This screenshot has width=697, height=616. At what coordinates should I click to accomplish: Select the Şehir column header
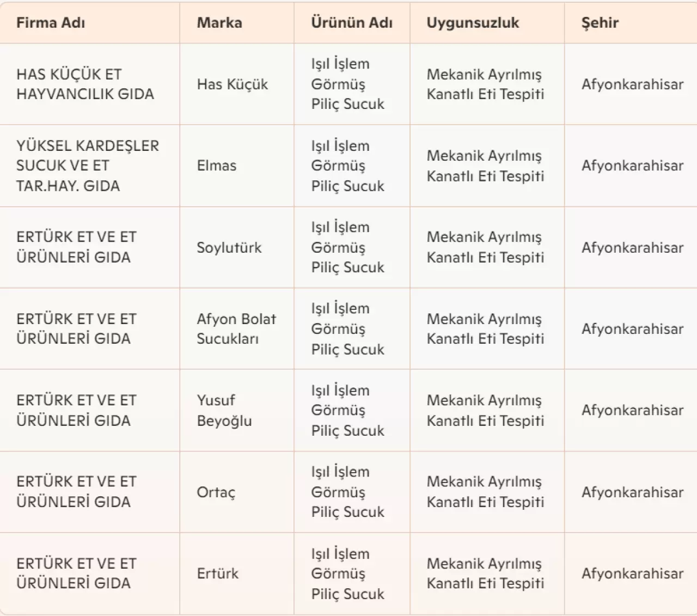click(600, 23)
